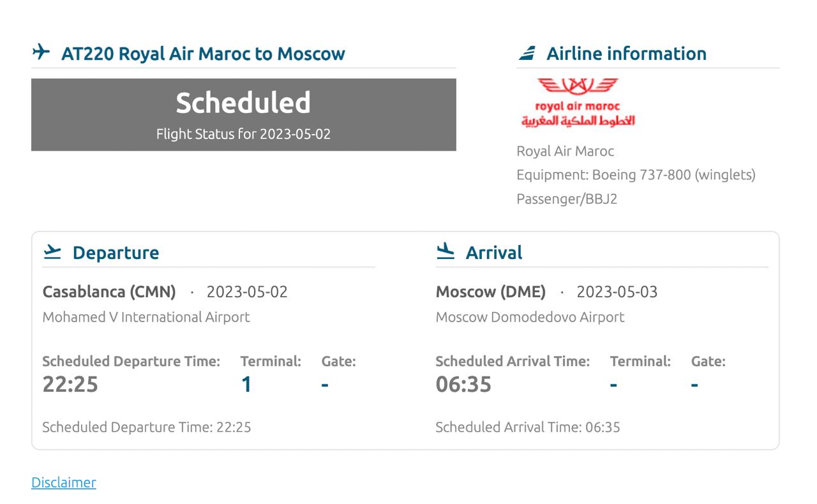Select the AT220 Royal Air Maroc to Moscow heading

pyautogui.click(x=203, y=54)
